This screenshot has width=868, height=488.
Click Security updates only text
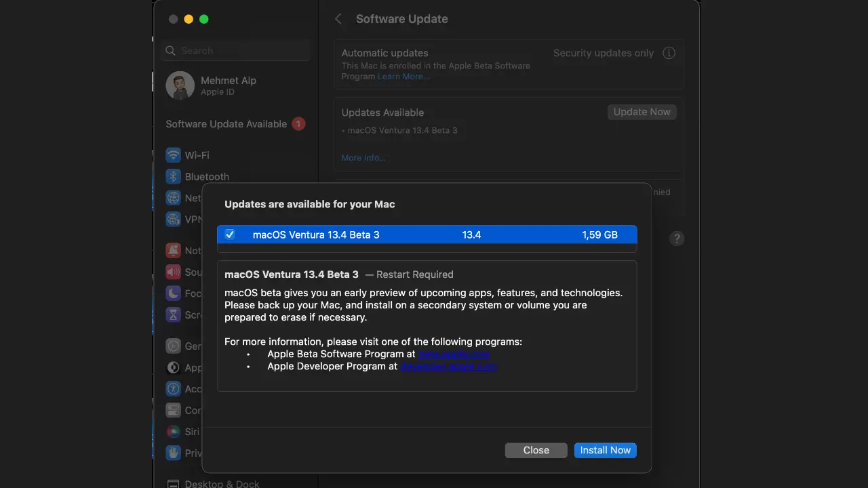(604, 53)
